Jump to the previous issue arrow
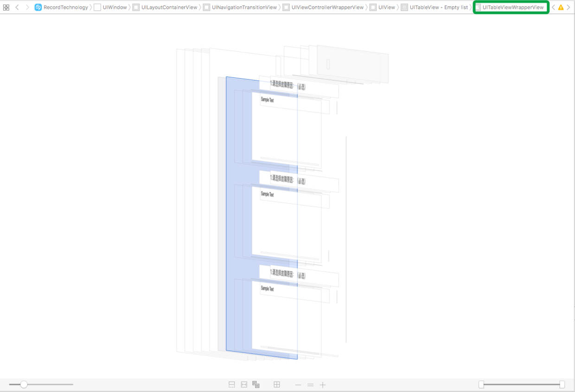575x392 pixels. (553, 7)
